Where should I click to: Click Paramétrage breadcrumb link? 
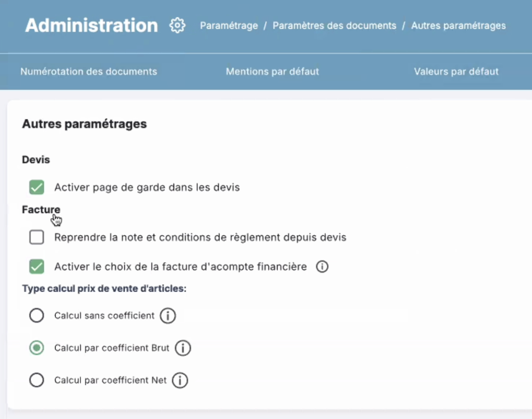click(229, 26)
